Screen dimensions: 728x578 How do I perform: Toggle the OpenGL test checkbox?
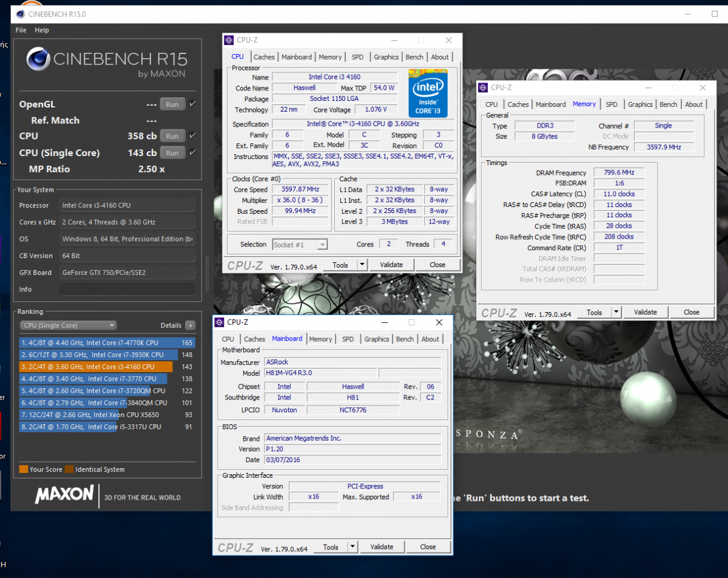[192, 104]
